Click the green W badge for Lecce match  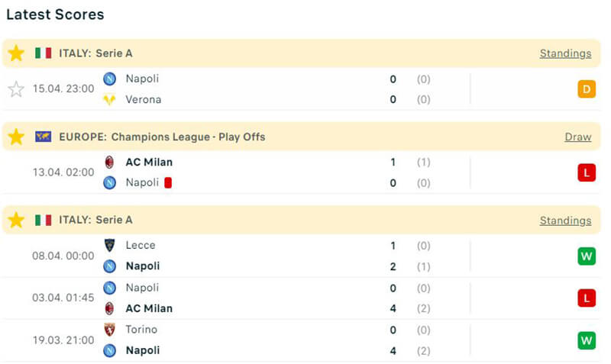point(586,256)
